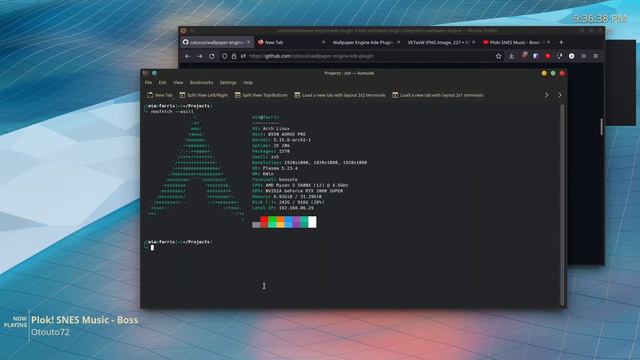640x360 pixels.
Task: Expand the last Konsole toolbar overflow chevron
Action: tap(560, 95)
